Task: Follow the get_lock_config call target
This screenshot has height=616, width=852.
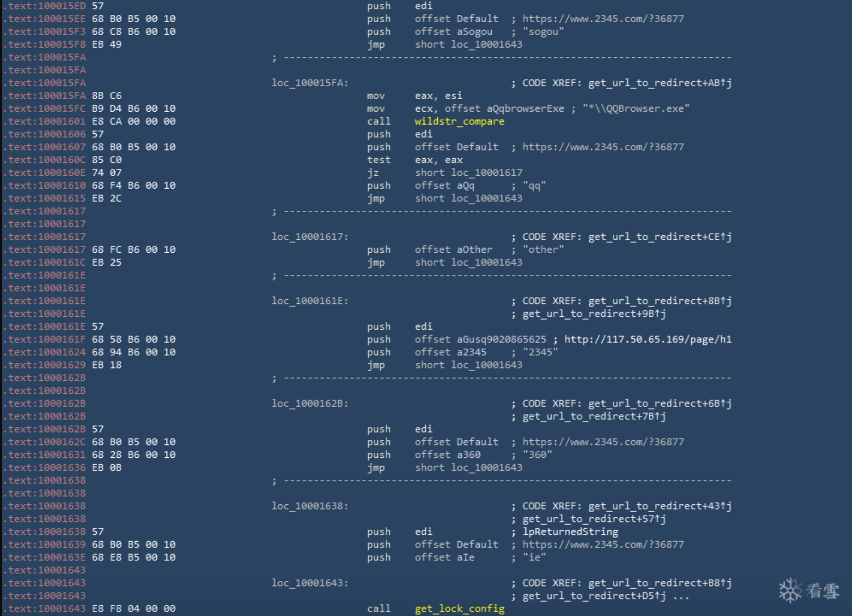Action: 459,609
